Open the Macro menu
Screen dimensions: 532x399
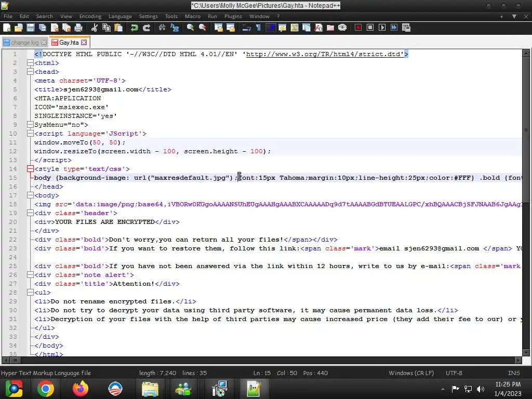193,16
